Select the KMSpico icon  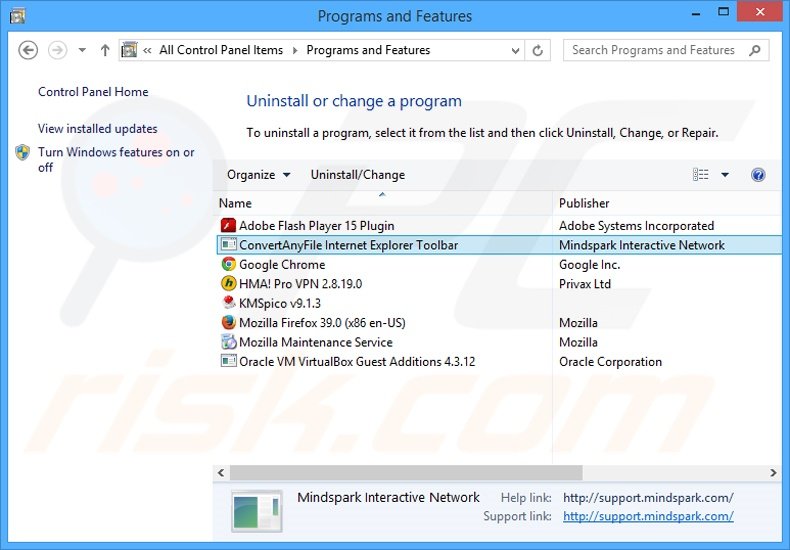point(228,303)
